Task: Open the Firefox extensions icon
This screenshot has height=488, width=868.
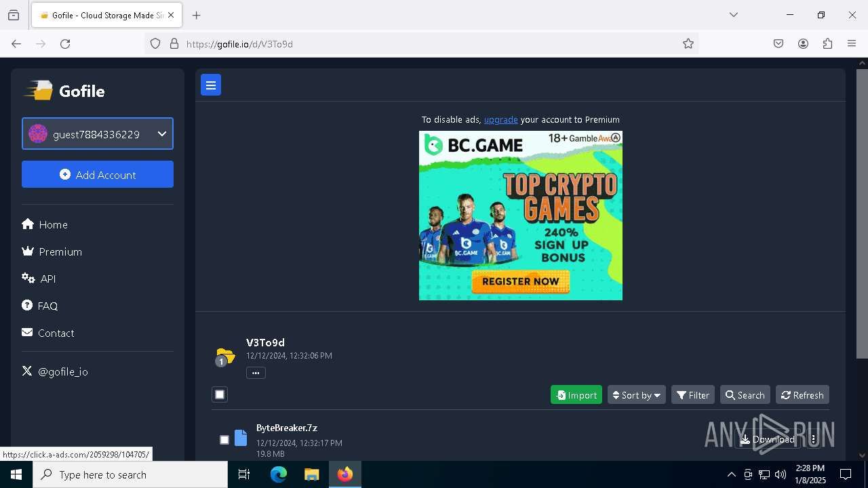Action: (827, 44)
